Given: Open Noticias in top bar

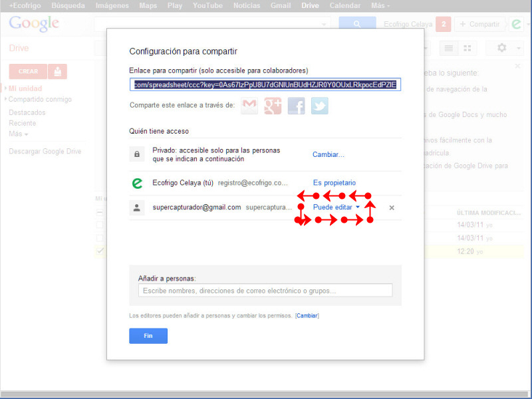Looking at the screenshot, I should (247, 6).
